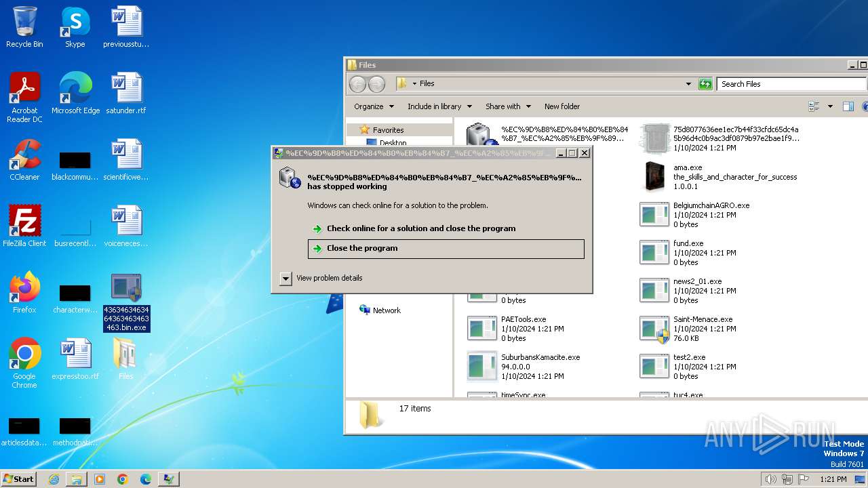868x488 pixels.
Task: Open CCleaner desktop shortcut
Action: coord(24,160)
